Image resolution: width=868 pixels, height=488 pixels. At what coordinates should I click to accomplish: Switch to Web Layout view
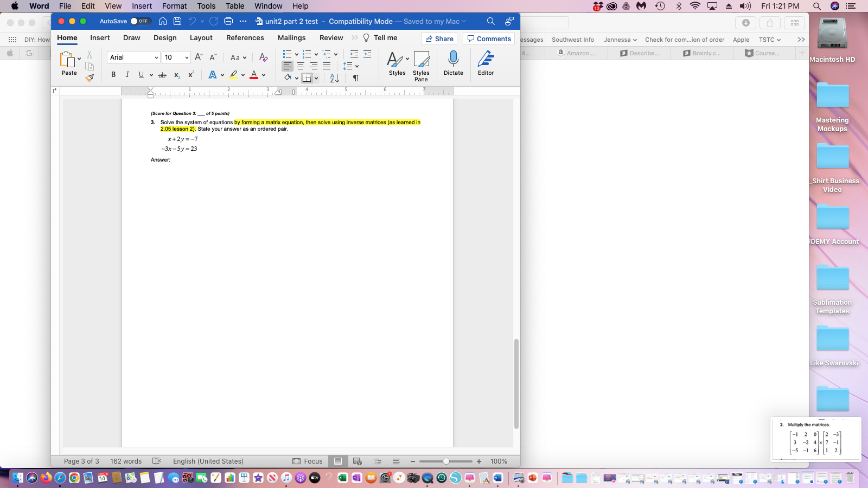pos(358,461)
